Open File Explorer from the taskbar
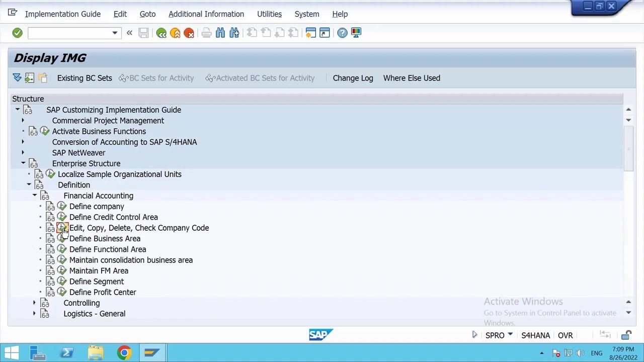Image resolution: width=644 pixels, height=362 pixels. pos(95,353)
